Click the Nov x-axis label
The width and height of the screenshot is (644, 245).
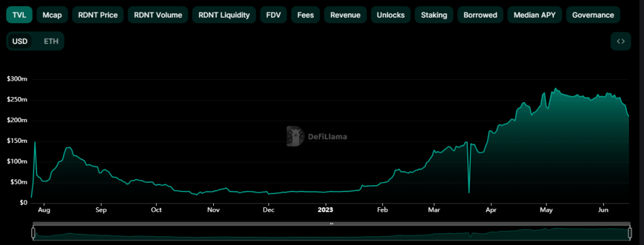click(x=213, y=210)
